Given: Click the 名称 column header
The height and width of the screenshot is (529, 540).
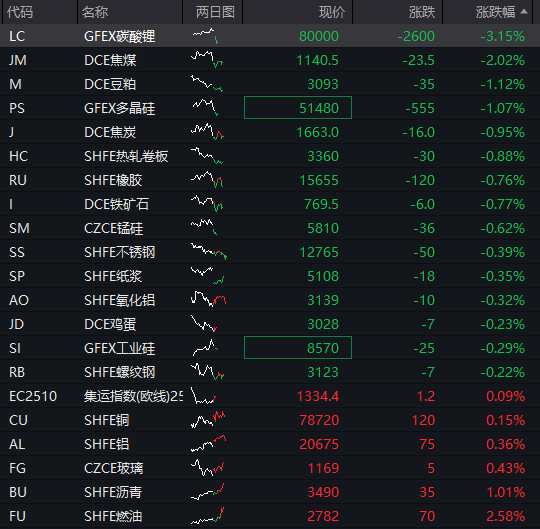Looking at the screenshot, I should pos(95,12).
